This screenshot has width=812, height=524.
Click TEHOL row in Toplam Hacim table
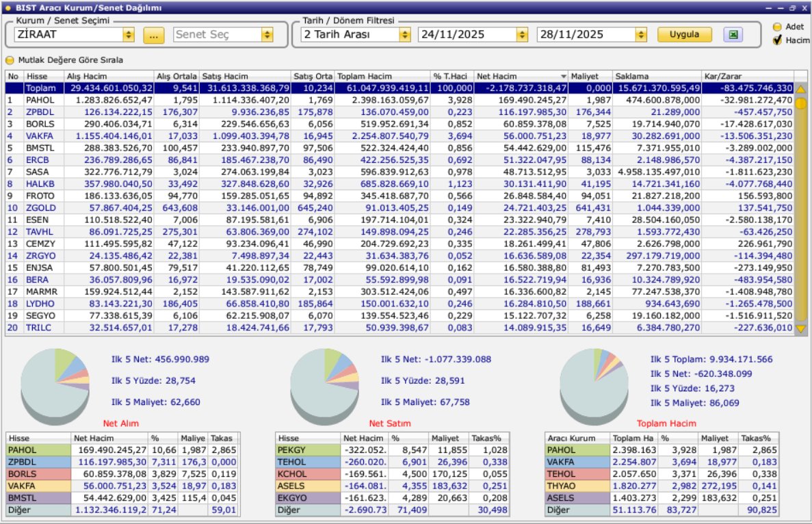point(662,474)
